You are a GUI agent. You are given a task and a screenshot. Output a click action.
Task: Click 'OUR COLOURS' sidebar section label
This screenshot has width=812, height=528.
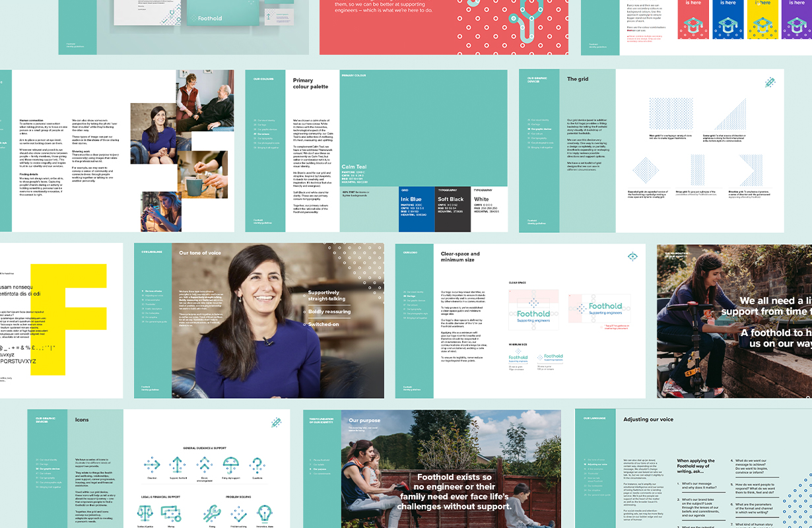coord(263,79)
